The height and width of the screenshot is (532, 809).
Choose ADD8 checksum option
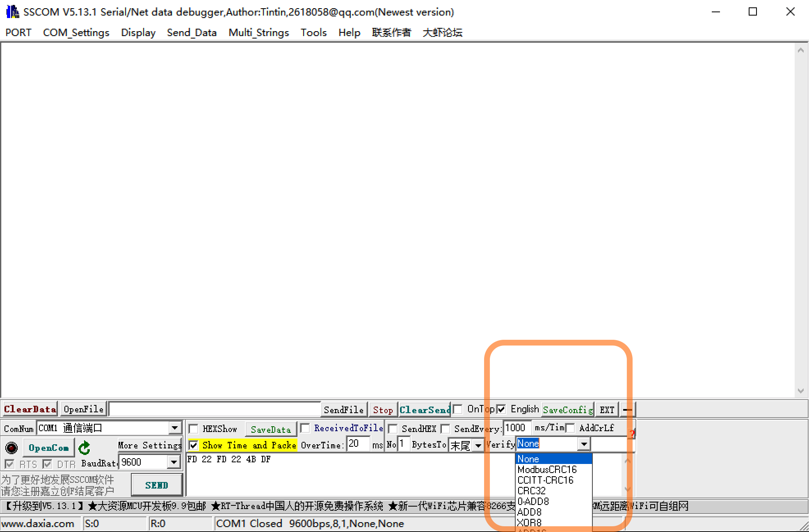(553, 512)
